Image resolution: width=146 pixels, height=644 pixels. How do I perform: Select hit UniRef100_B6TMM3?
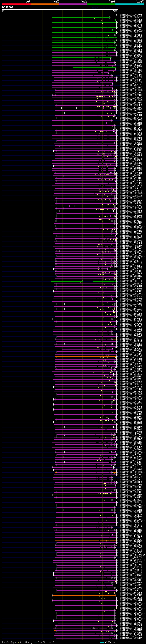(131, 22)
